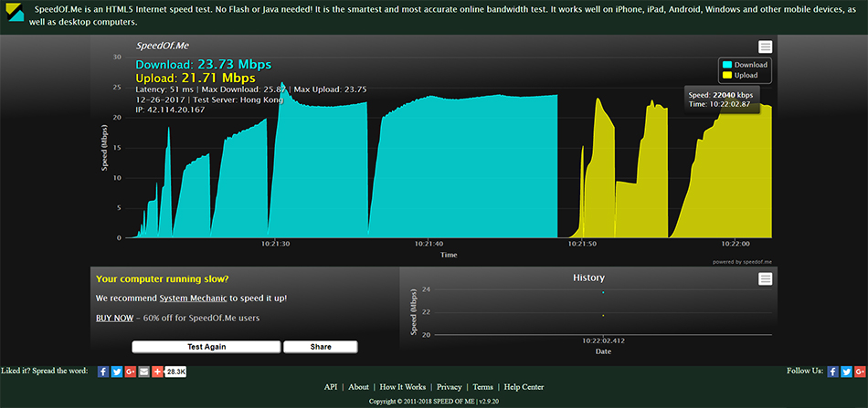Open the Privacy footer link
This screenshot has height=408, width=868.
pyautogui.click(x=449, y=387)
